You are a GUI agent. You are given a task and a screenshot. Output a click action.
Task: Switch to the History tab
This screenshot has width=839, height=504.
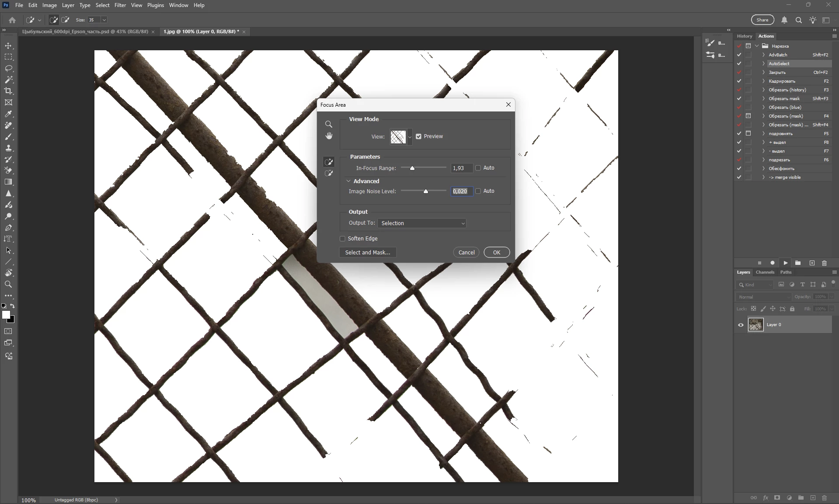pyautogui.click(x=745, y=36)
